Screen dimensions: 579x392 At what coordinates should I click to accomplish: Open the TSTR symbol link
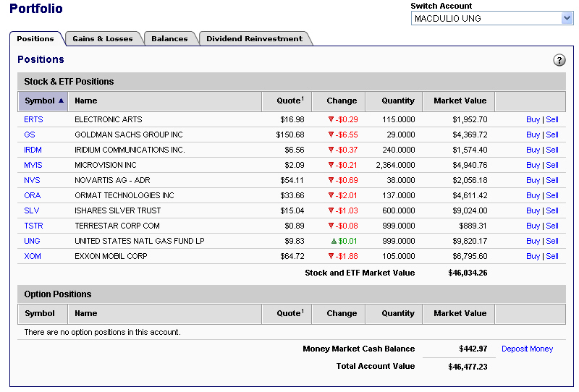click(x=33, y=226)
